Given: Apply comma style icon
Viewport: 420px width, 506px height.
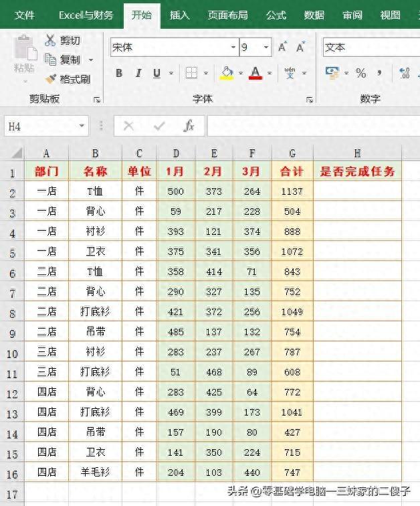Looking at the screenshot, I should [x=380, y=73].
